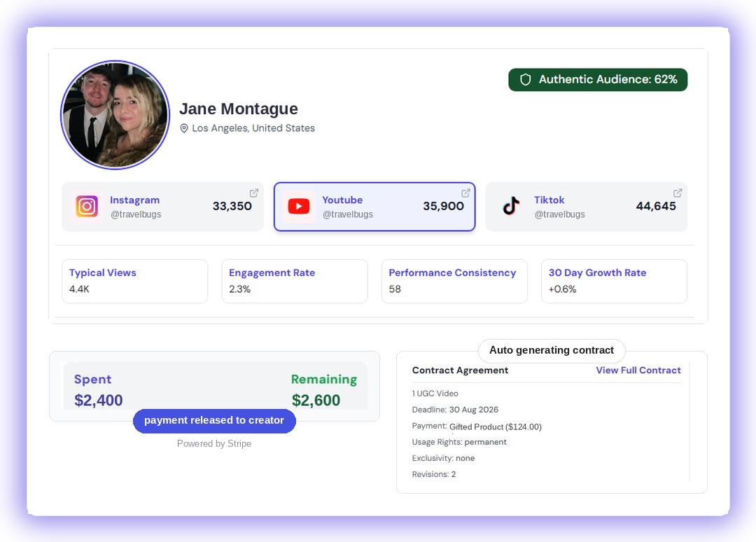Click the Contract Agreement heading
Image resolution: width=756 pixels, height=542 pixels.
tap(460, 370)
